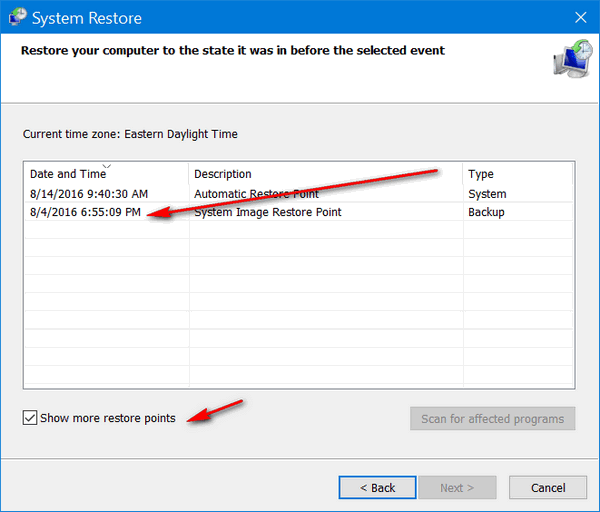600x512 pixels.
Task: Click the System Image Restore Point description
Action: pos(268,212)
